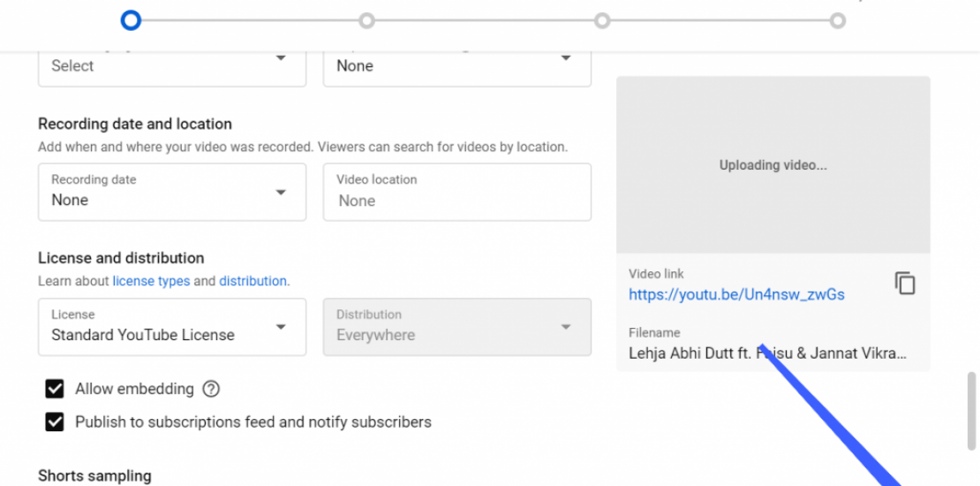
Task: Go to the third step circle
Action: pos(602,20)
